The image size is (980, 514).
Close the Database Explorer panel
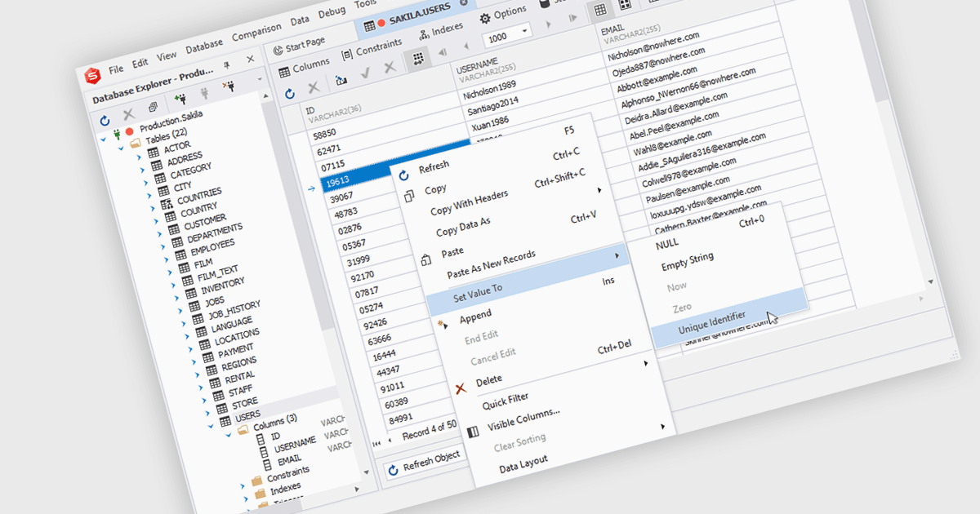250,59
